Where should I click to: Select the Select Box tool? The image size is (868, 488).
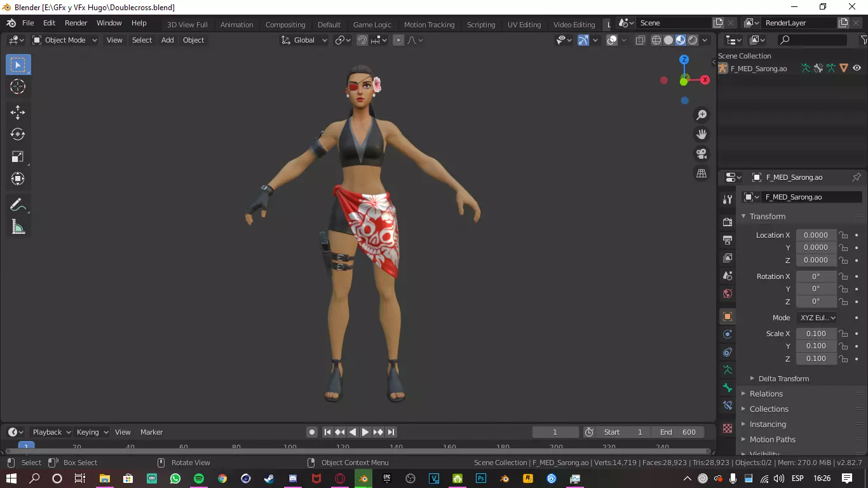(18, 65)
